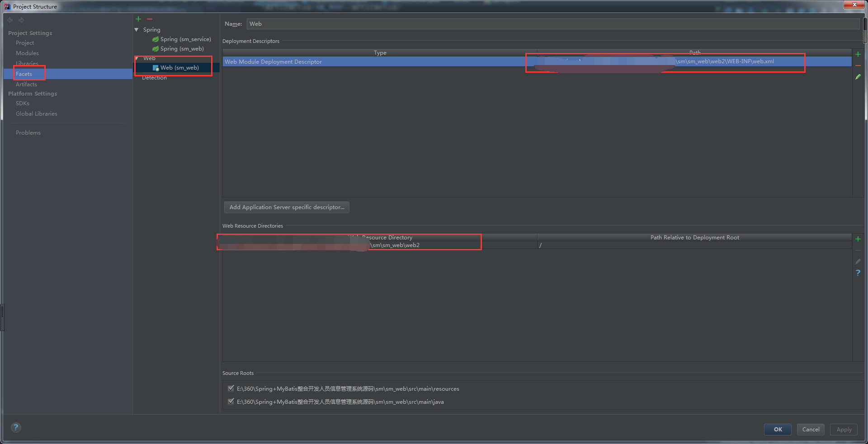The height and width of the screenshot is (444, 868).
Task: Select the Web Module Deployment Descriptor row
Action: 537,61
